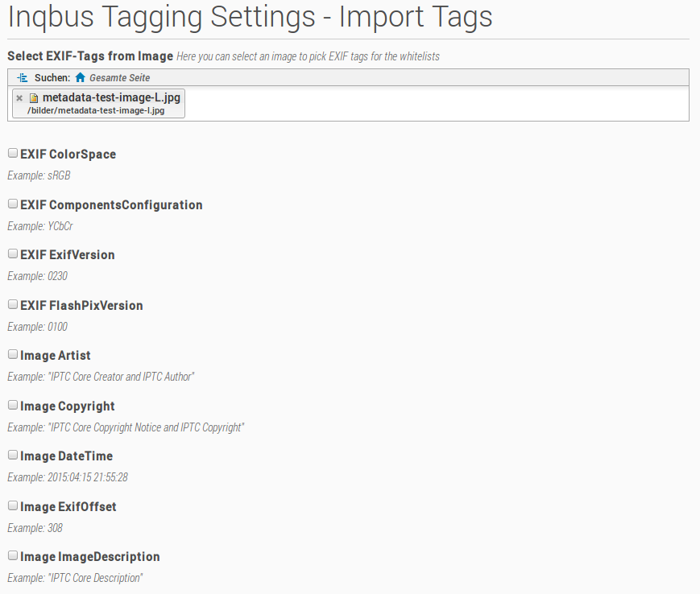Enable the Image Artist checkbox
700x594 pixels.
(12, 353)
